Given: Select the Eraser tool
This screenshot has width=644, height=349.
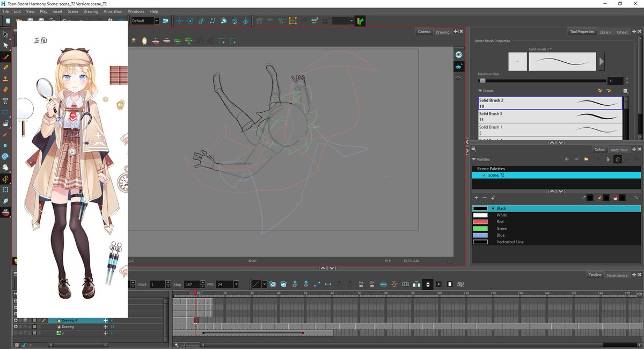Looking at the screenshot, I should 5,90.
